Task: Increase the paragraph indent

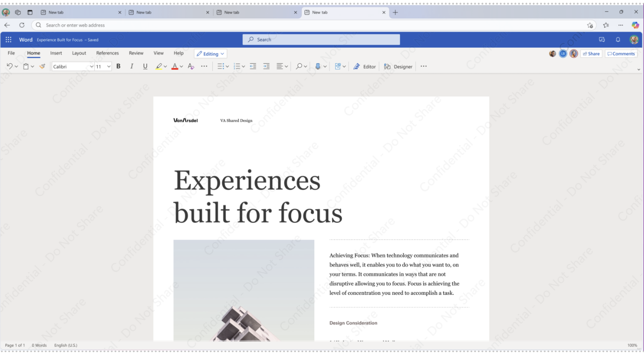Action: (266, 66)
